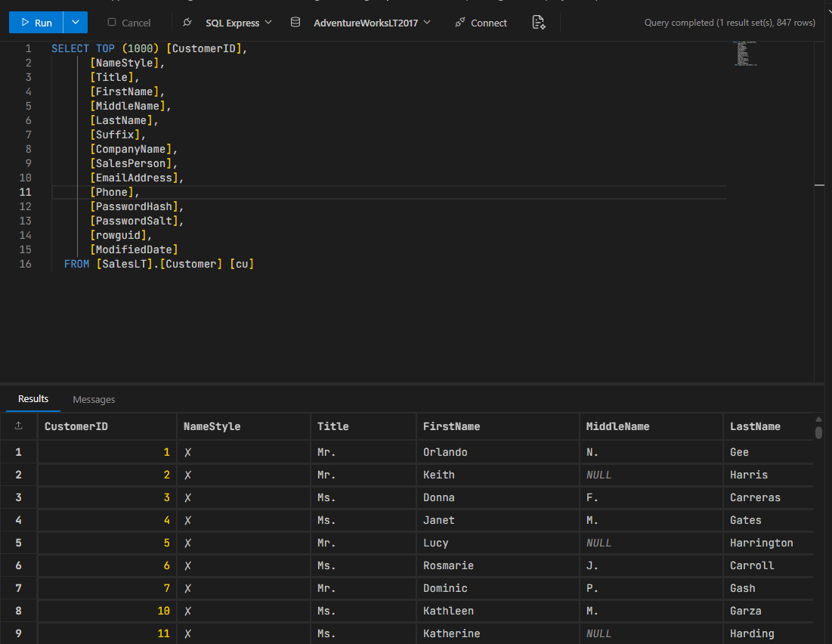This screenshot has height=644, width=832.
Task: Click the Carreras last name cell
Action: click(x=769, y=497)
